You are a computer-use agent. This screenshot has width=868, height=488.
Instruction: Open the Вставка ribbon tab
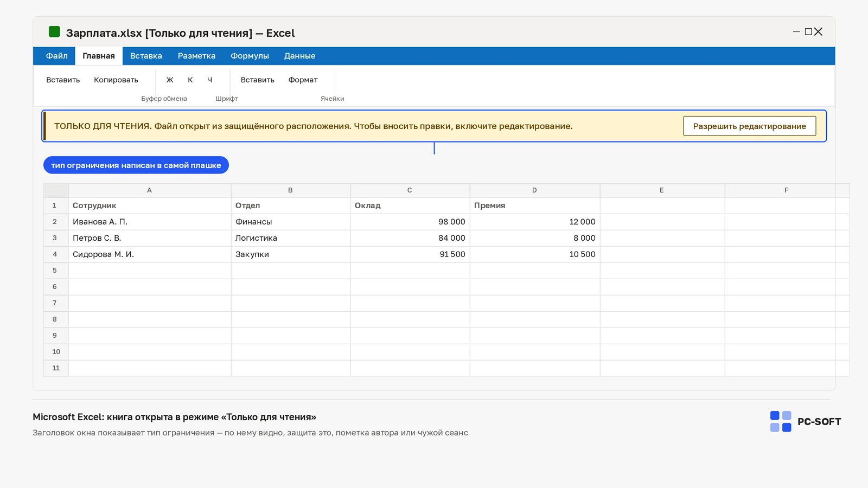coord(146,56)
